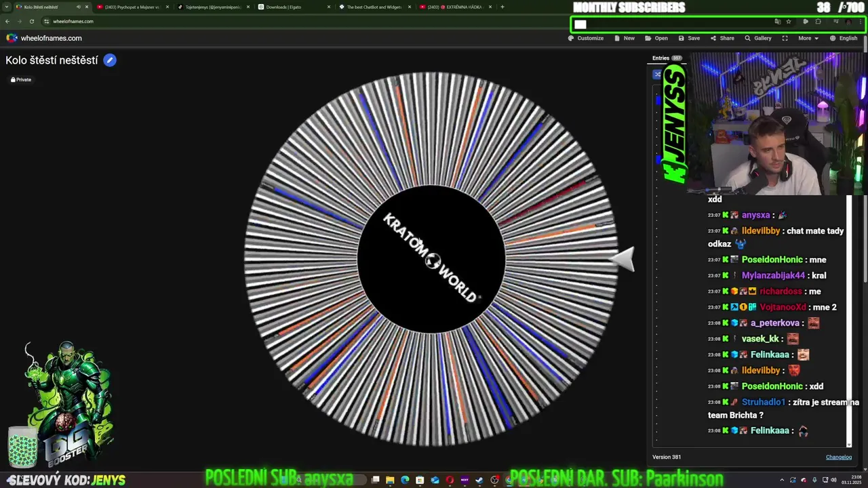Open the Chrome three-dot menu
This screenshot has height=488, width=868.
(861, 22)
